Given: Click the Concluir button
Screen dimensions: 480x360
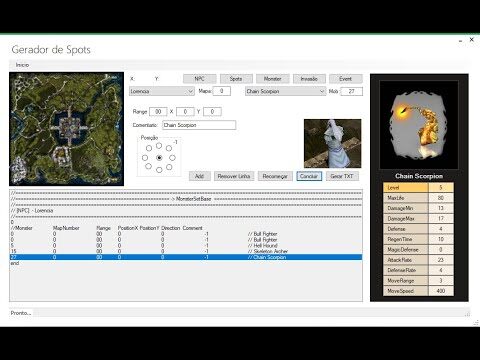Looking at the screenshot, I should tap(309, 176).
